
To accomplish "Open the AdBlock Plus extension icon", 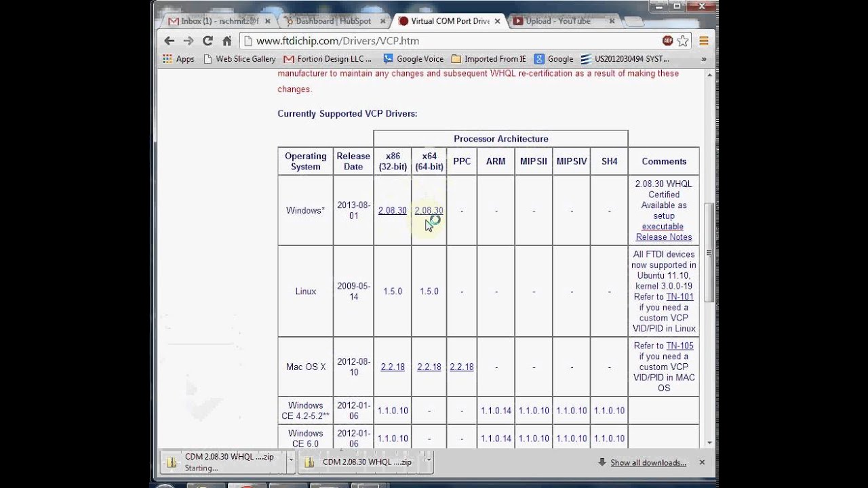I will (x=668, y=41).
